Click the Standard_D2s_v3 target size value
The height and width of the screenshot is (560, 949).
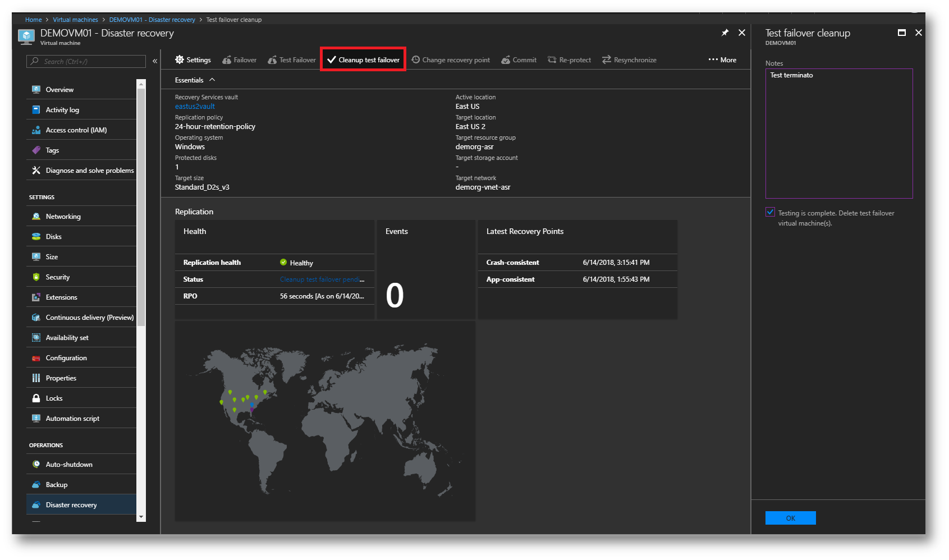(x=202, y=187)
